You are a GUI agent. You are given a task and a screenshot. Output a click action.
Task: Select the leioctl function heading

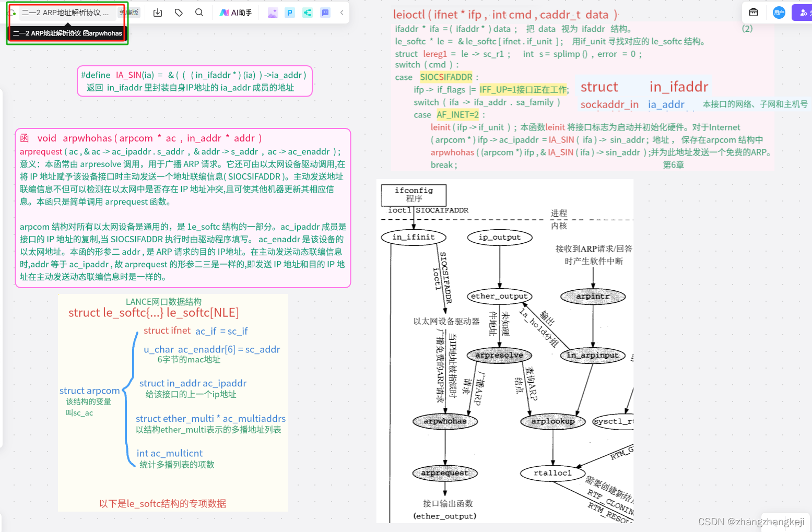point(506,15)
